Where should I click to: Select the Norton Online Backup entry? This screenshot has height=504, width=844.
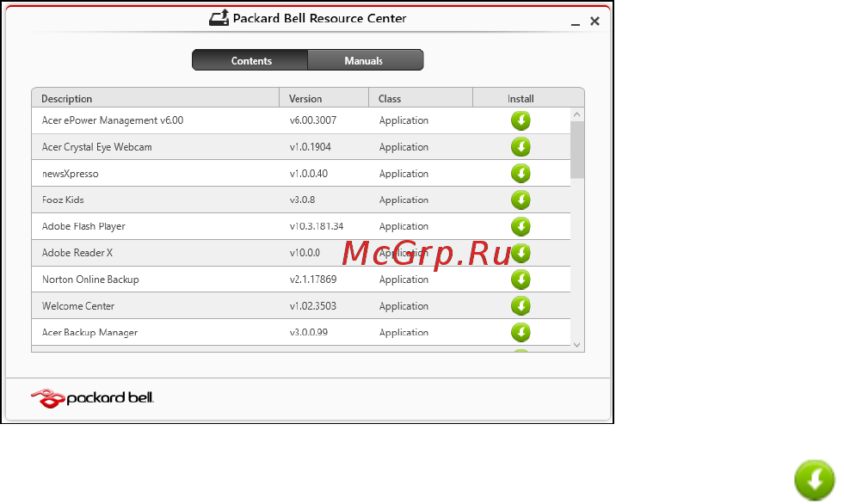pos(301,280)
